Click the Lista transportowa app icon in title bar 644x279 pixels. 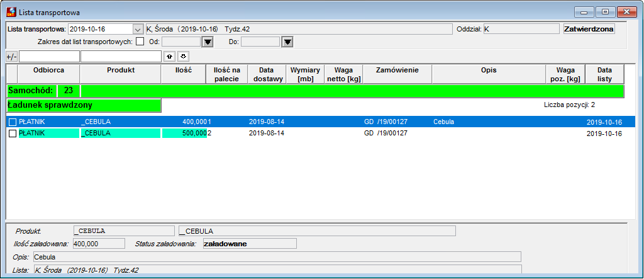pos(12,12)
